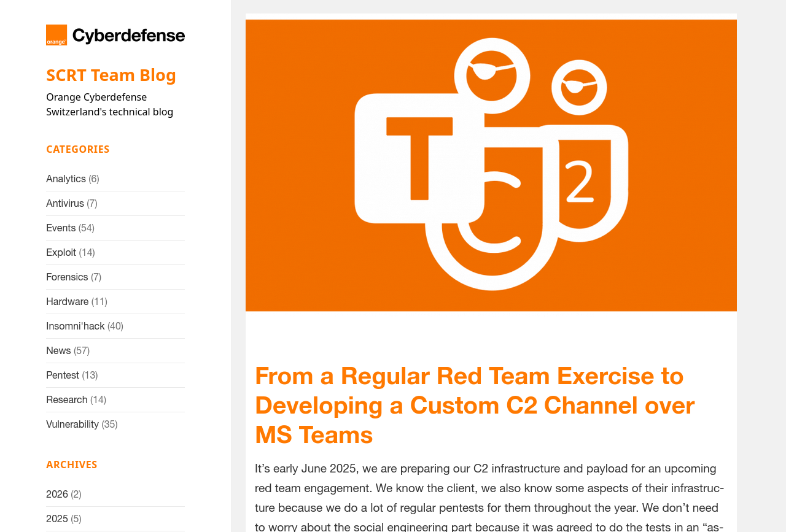Go to the Hardware category

click(67, 302)
